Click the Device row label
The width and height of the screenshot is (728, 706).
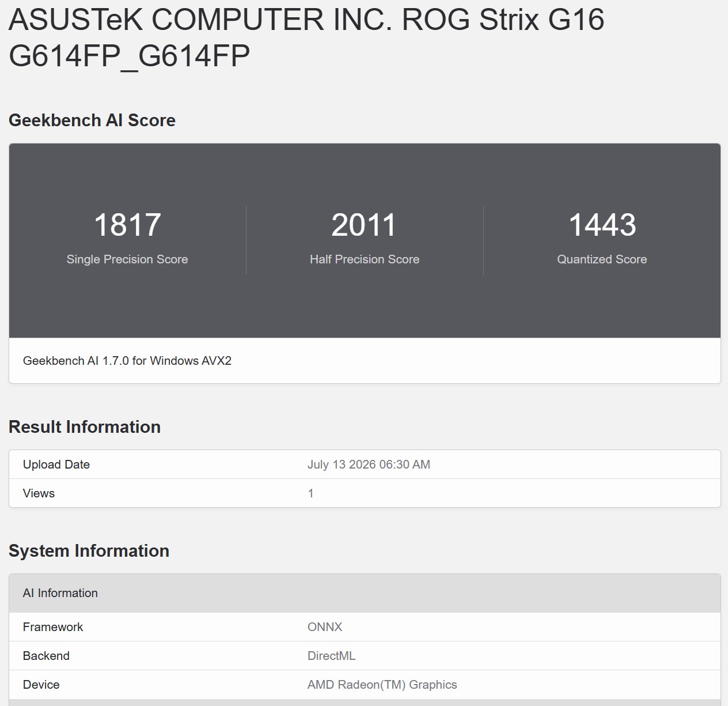pyautogui.click(x=41, y=685)
